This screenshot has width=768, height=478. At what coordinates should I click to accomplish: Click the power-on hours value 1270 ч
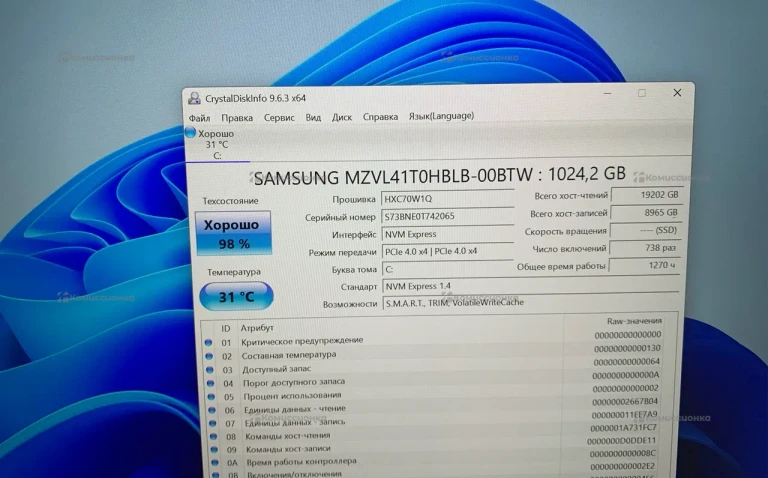coord(645,265)
